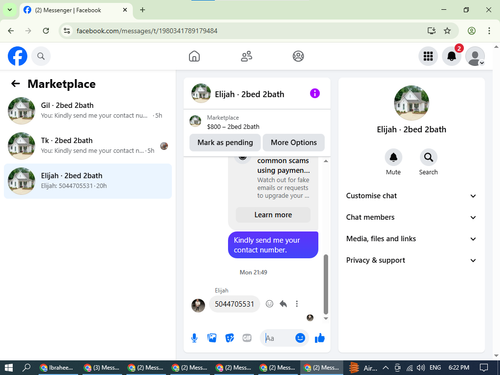Viewport: 500px width, 375px height.
Task: Click the chat scroll down arrow
Action: click(326, 318)
